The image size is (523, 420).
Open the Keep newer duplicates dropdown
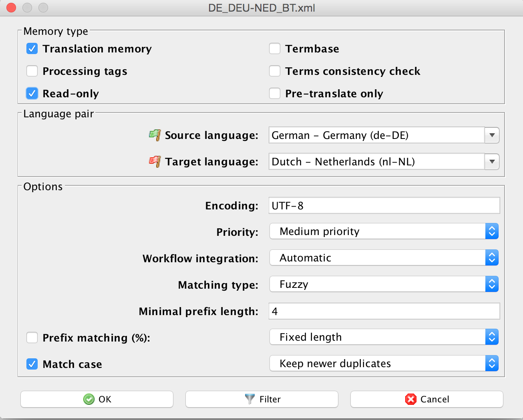[x=384, y=364]
